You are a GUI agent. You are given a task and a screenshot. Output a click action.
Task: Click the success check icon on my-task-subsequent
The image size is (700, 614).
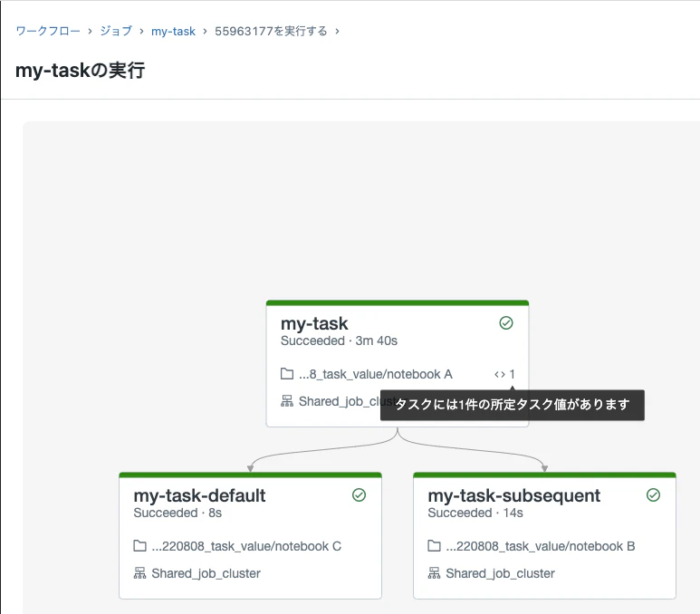point(653,494)
